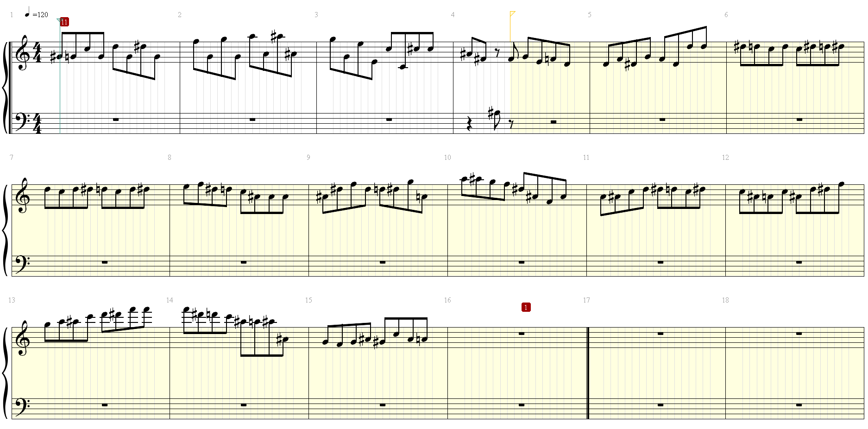Click the bass clef of the third system
868x429 pixels.
(22, 405)
